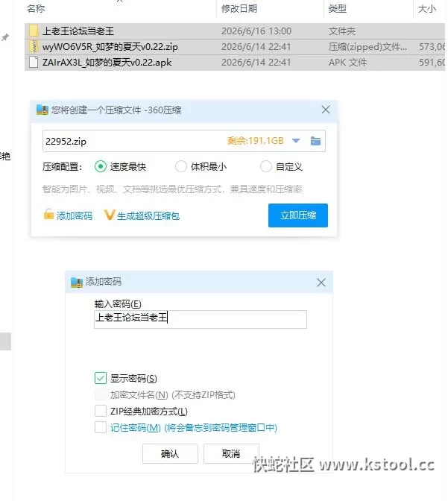
Task: Close the 添加密码 dialog
Action: pyautogui.click(x=321, y=283)
